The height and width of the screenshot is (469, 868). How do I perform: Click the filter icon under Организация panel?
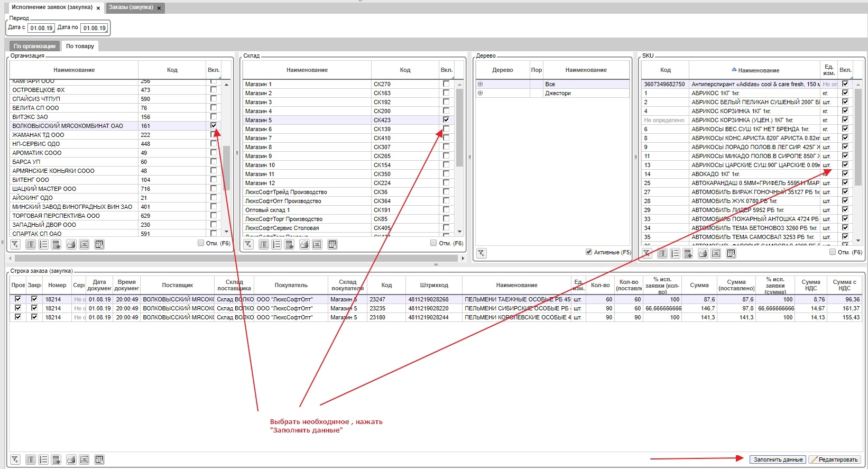click(x=15, y=244)
